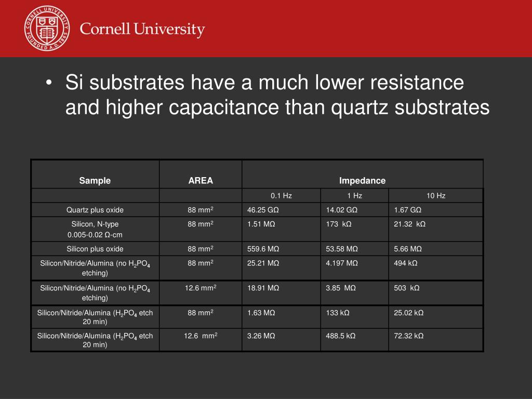Click the 88 mm² area in Quartz plus oxide row
The height and width of the screenshot is (399, 532).
coord(201,210)
